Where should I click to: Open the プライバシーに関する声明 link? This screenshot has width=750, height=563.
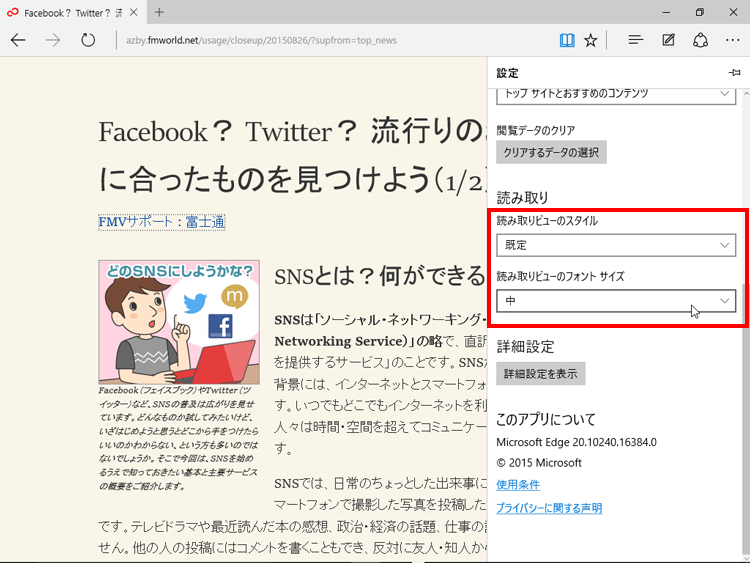pyautogui.click(x=549, y=508)
